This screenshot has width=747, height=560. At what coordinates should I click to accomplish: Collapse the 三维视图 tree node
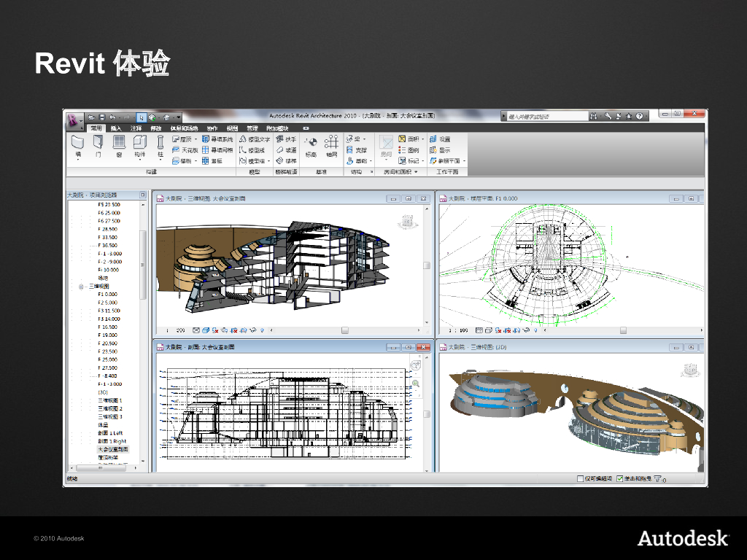coord(82,287)
